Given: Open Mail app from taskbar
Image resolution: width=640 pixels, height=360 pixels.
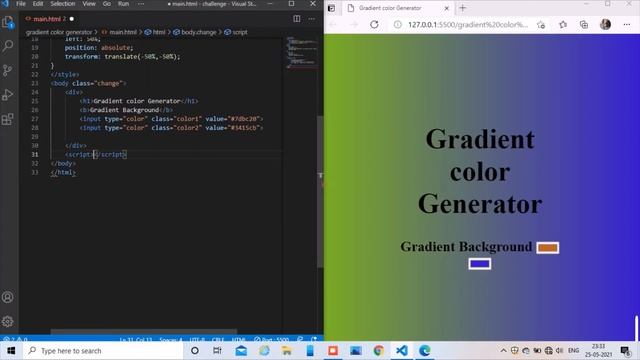Looking at the screenshot, I should click(x=241, y=351).
